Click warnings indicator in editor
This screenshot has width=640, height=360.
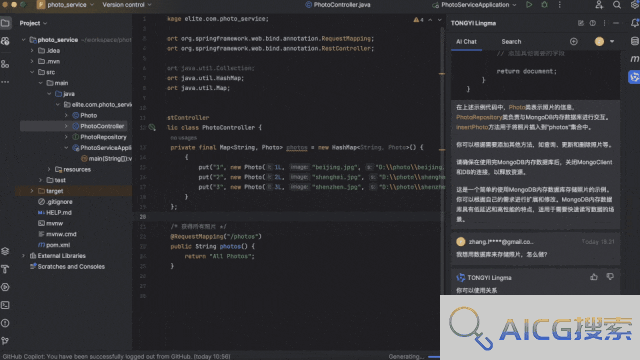tap(418, 20)
